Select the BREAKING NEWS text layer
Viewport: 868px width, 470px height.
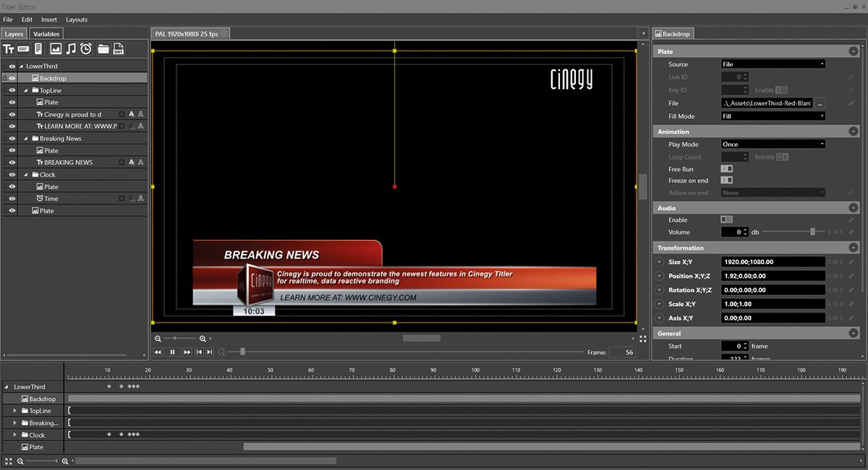click(69, 163)
